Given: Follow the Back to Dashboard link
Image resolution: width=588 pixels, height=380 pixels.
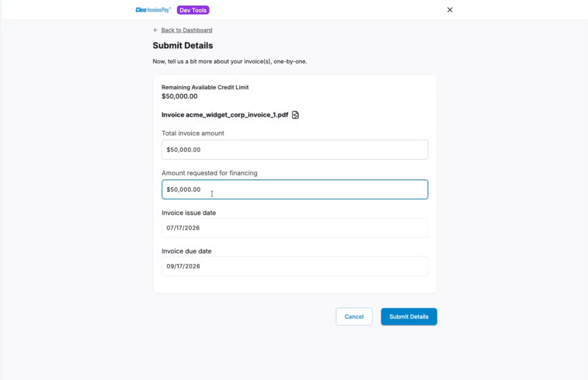Looking at the screenshot, I should 186,30.
